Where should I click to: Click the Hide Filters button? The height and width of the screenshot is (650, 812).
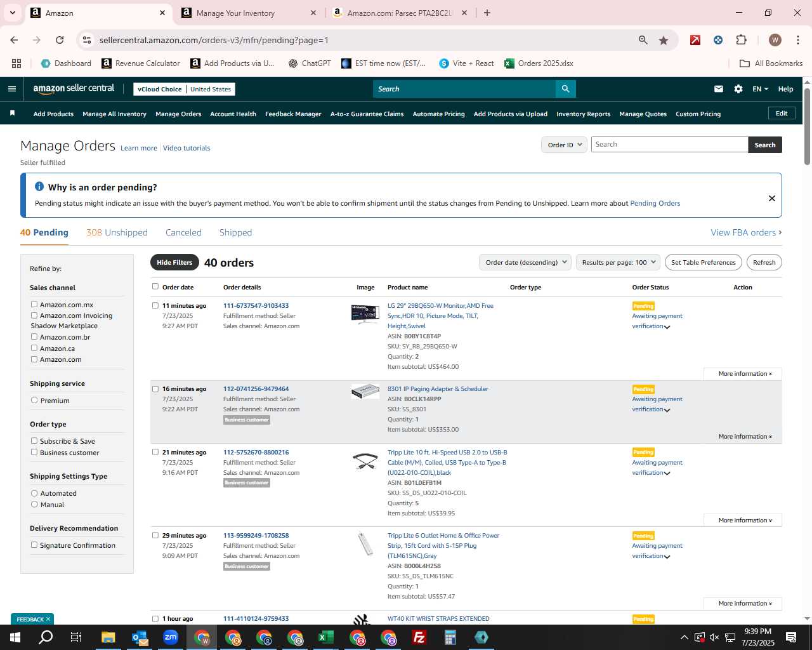tap(174, 262)
